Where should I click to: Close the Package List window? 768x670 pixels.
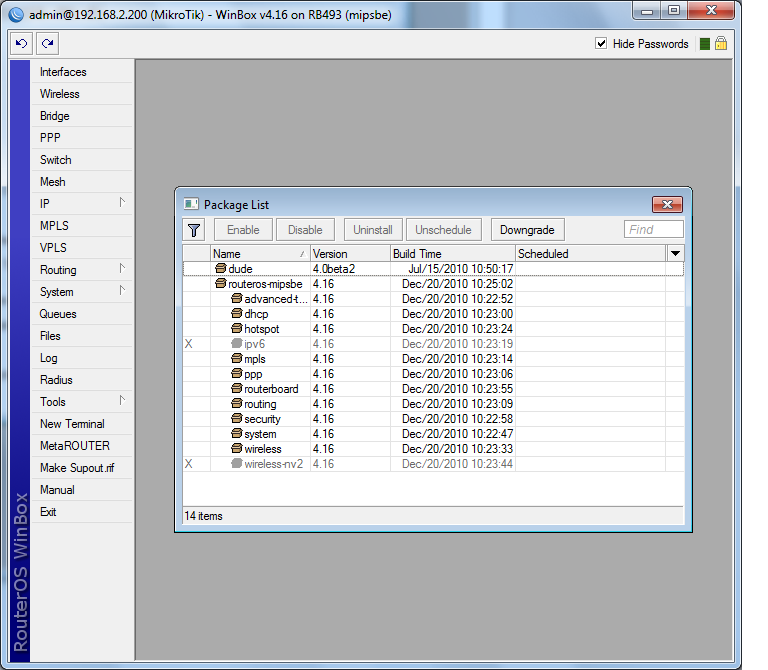pyautogui.click(x=667, y=204)
